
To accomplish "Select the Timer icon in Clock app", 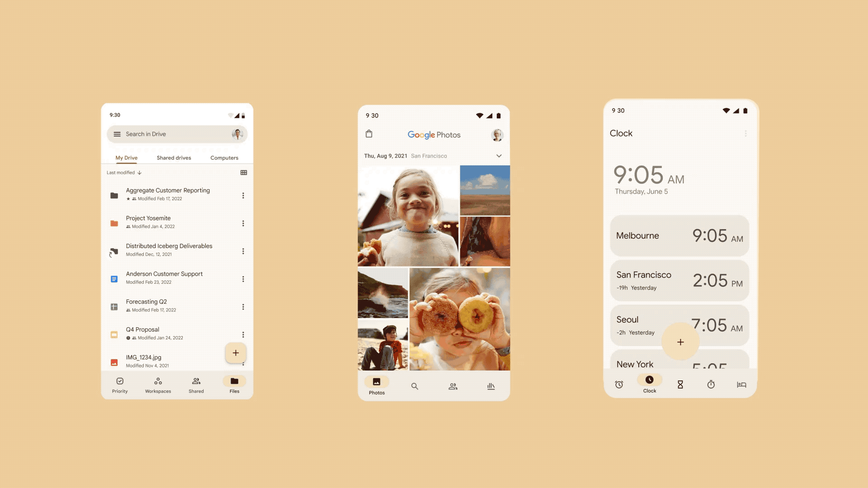I will 679,384.
